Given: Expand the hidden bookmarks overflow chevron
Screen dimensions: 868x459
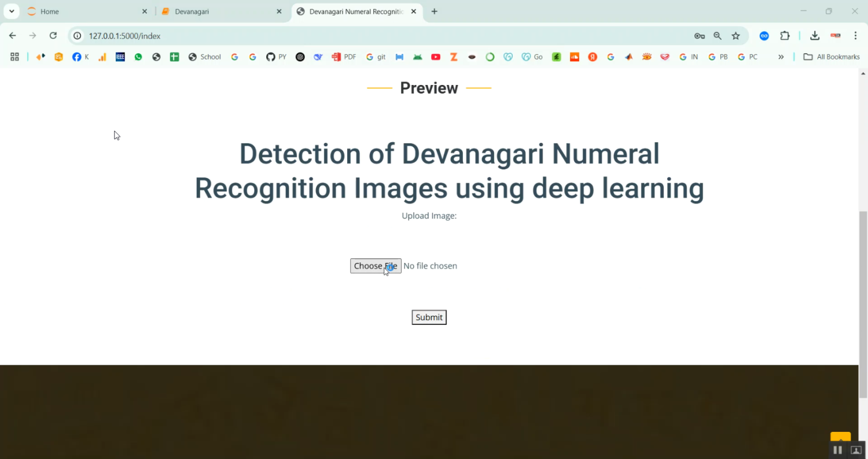Looking at the screenshot, I should (x=781, y=57).
